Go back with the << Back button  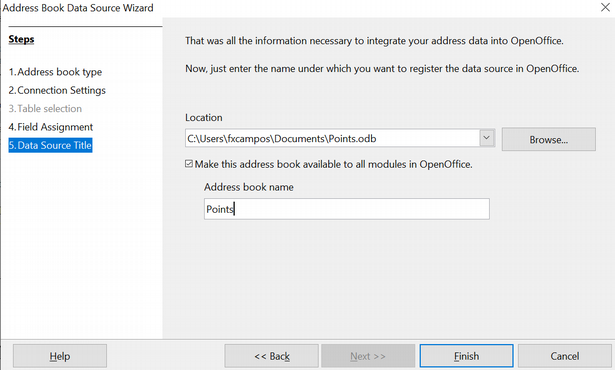tap(271, 356)
